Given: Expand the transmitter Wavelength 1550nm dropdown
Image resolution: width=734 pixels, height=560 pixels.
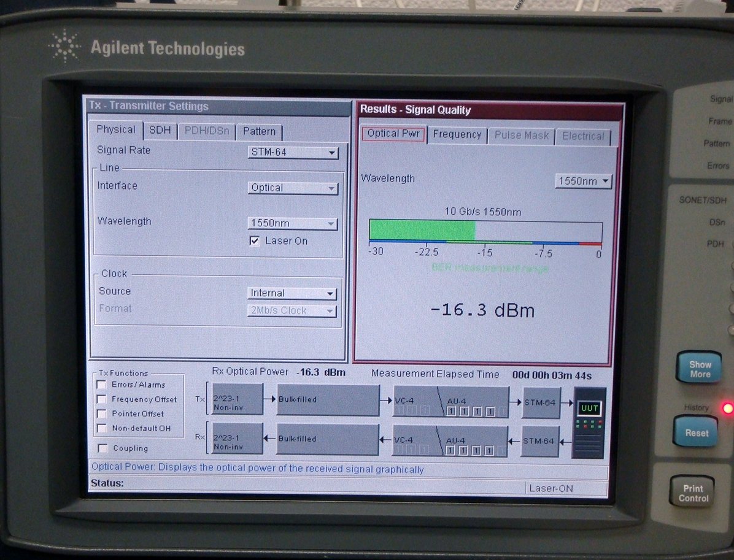Looking at the screenshot, I should coord(293,224).
